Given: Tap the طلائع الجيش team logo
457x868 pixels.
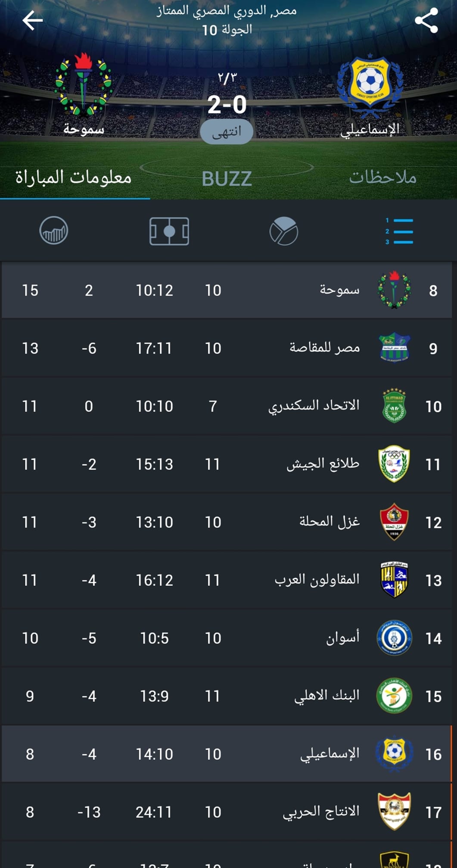Looking at the screenshot, I should coord(394,464).
